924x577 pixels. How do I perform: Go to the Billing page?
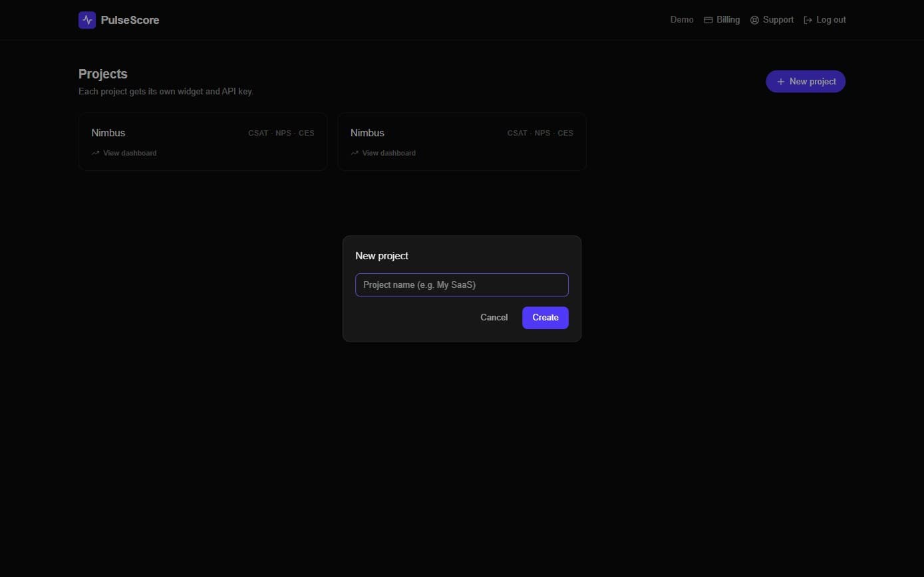pos(722,20)
